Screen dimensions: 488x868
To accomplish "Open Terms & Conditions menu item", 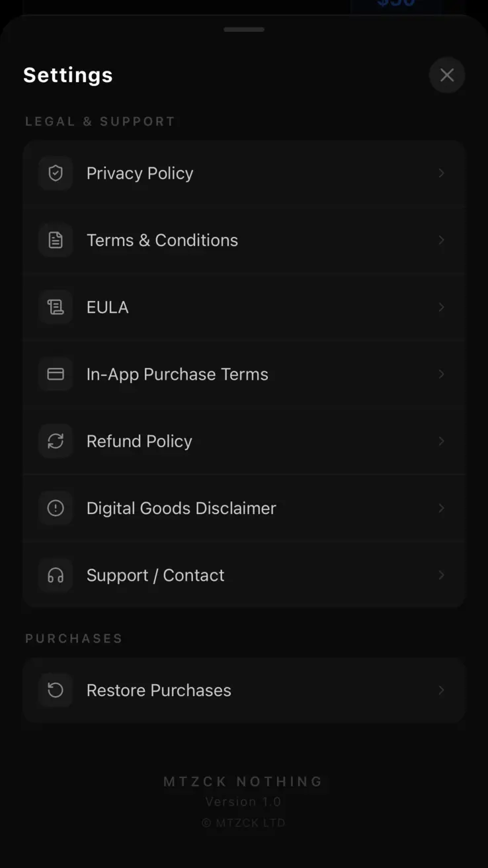I will 162,240.
